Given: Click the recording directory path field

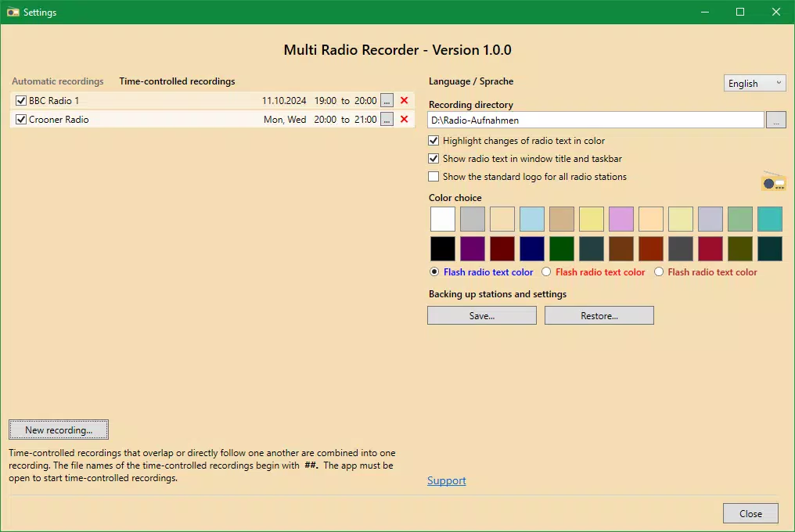Looking at the screenshot, I should [x=595, y=120].
